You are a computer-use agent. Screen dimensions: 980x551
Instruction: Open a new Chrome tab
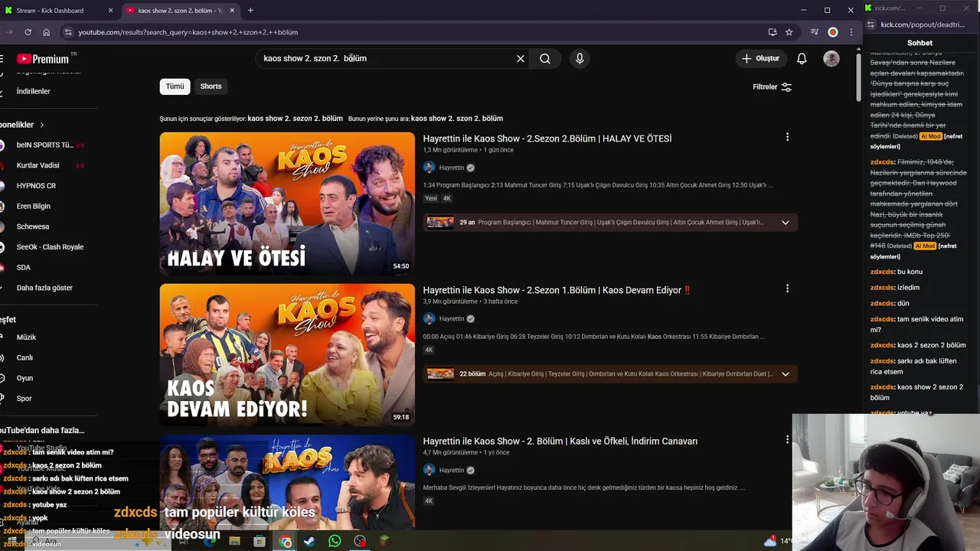(x=250, y=10)
